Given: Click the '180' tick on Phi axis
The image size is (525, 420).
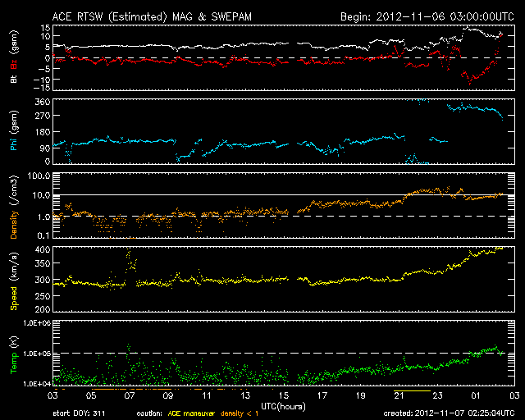Looking at the screenshot, I should pos(43,132).
